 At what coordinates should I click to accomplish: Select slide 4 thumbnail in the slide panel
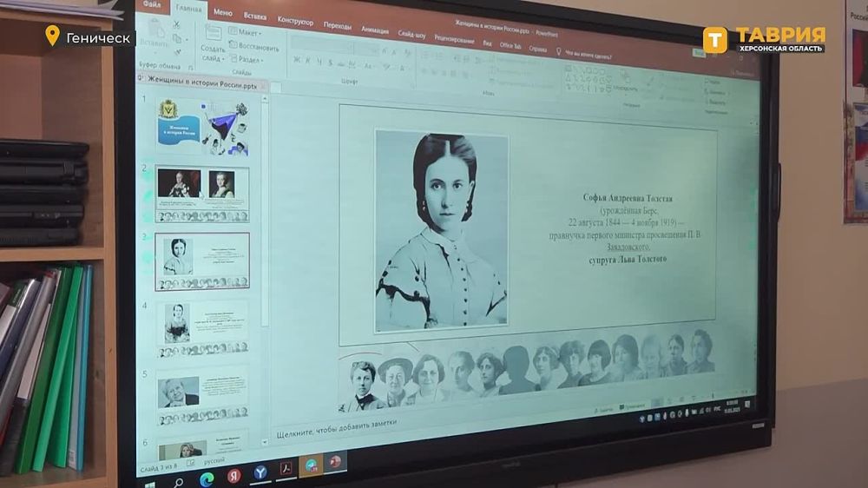(x=201, y=328)
